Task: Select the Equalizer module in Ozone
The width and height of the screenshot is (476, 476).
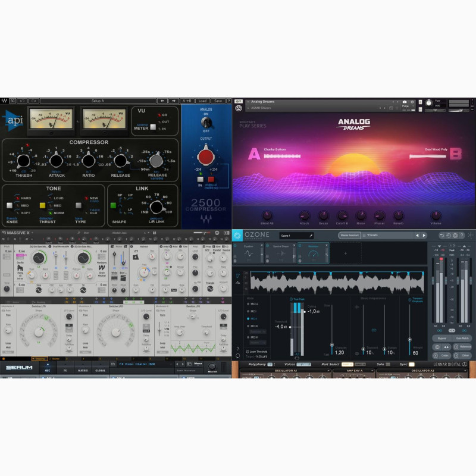Action: tap(249, 253)
